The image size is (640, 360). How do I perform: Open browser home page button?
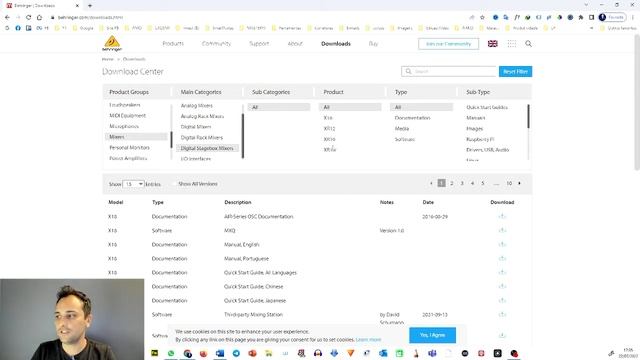[39, 17]
